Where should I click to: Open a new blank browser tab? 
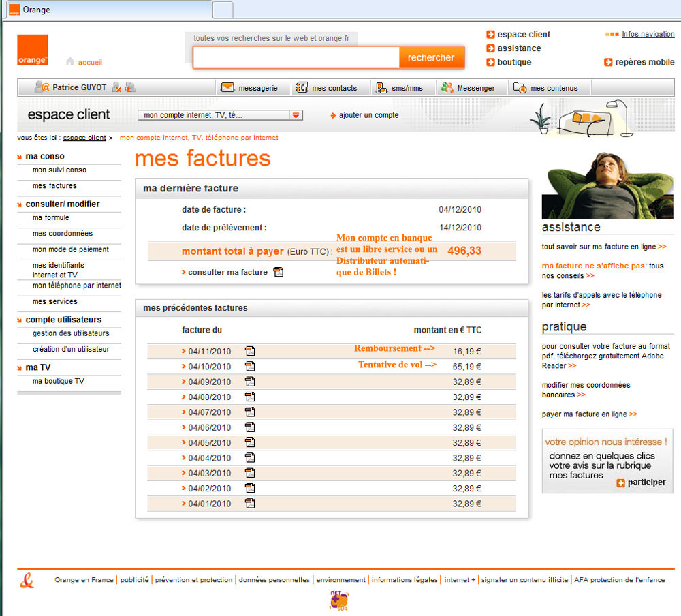pos(223,10)
